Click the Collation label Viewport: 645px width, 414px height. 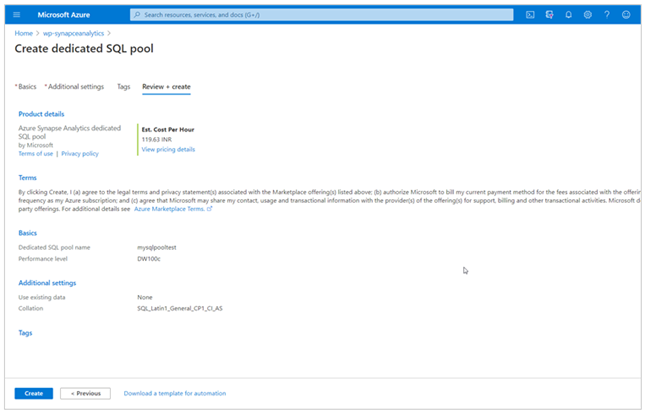(30, 308)
